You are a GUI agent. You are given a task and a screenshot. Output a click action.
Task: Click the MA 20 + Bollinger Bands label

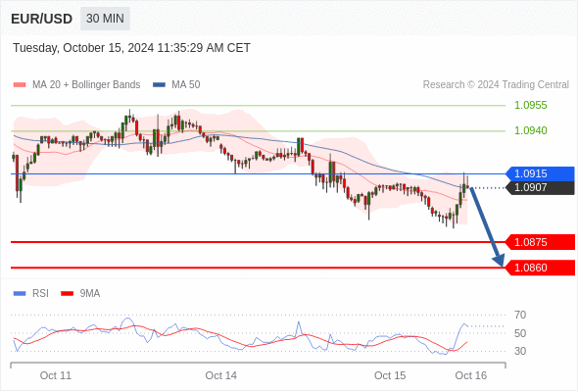[x=86, y=85]
